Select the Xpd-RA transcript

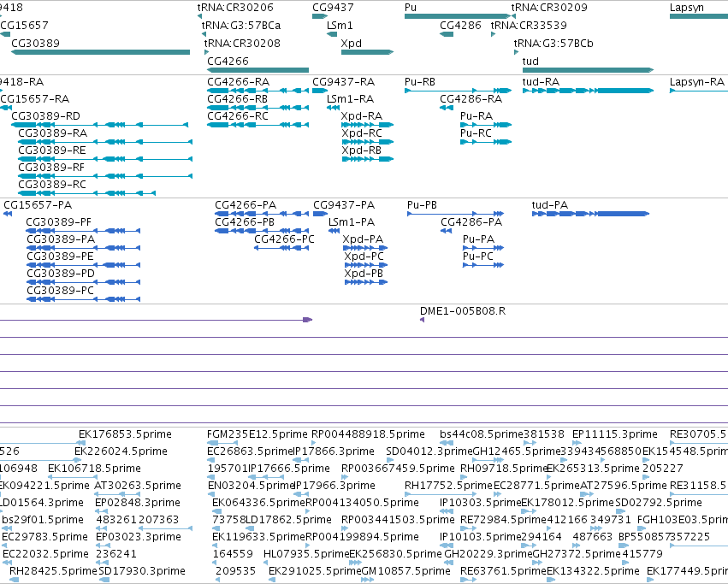(362, 116)
